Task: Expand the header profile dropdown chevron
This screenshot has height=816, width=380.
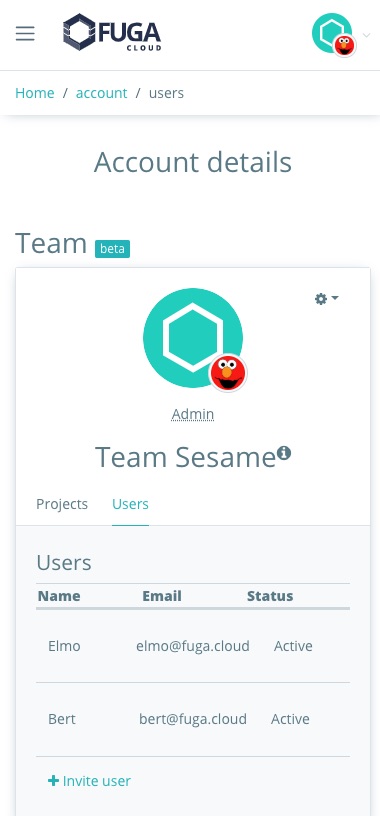Action: 366,35
